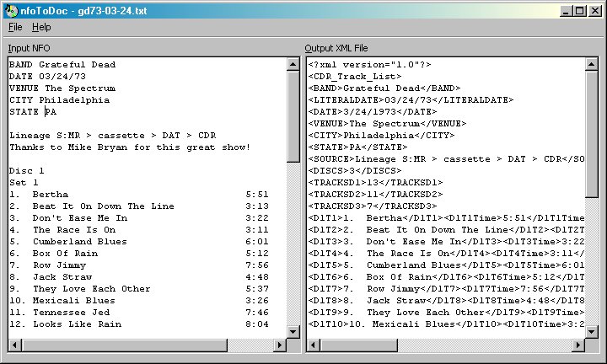Click the <BAND> output line
Screen dimensions: 607x364
384,88
